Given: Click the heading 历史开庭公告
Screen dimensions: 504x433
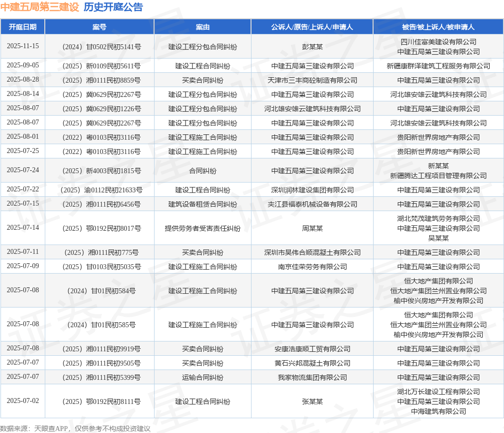Looking at the screenshot, I should coord(113,7).
